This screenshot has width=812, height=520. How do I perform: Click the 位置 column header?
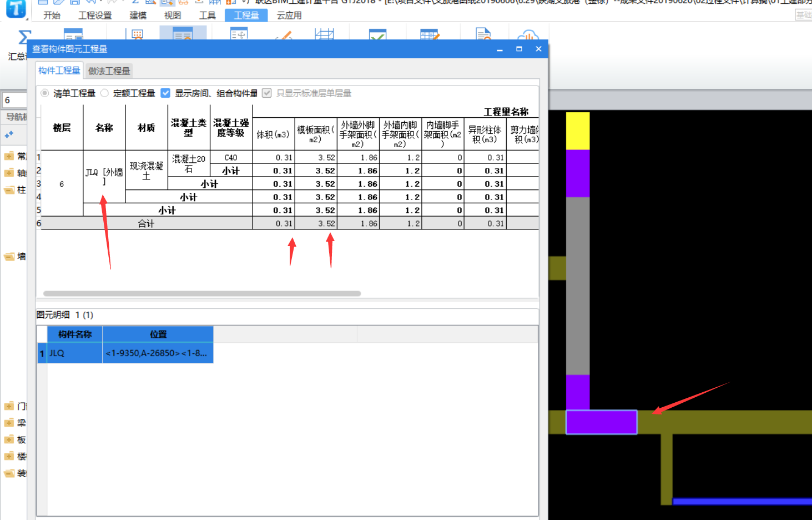coord(158,334)
